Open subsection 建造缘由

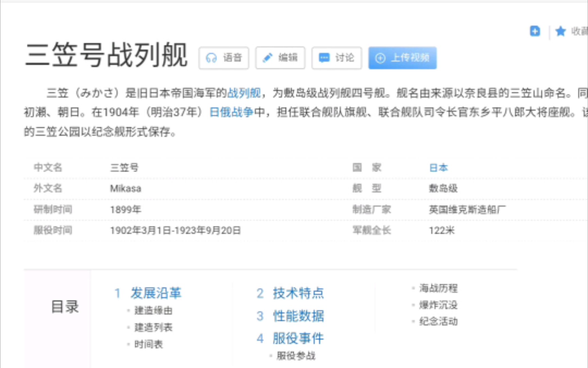(153, 310)
